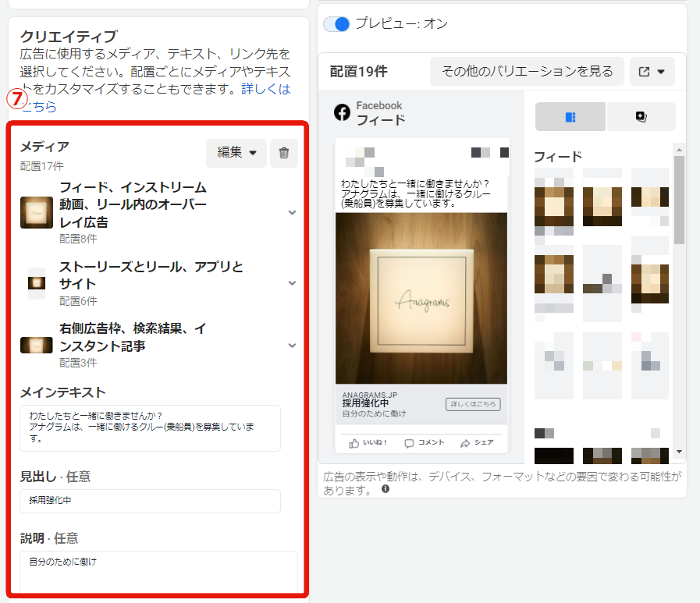700x603 pixels.
Task: Switch to the stacked cards view icon tab
Action: click(641, 117)
